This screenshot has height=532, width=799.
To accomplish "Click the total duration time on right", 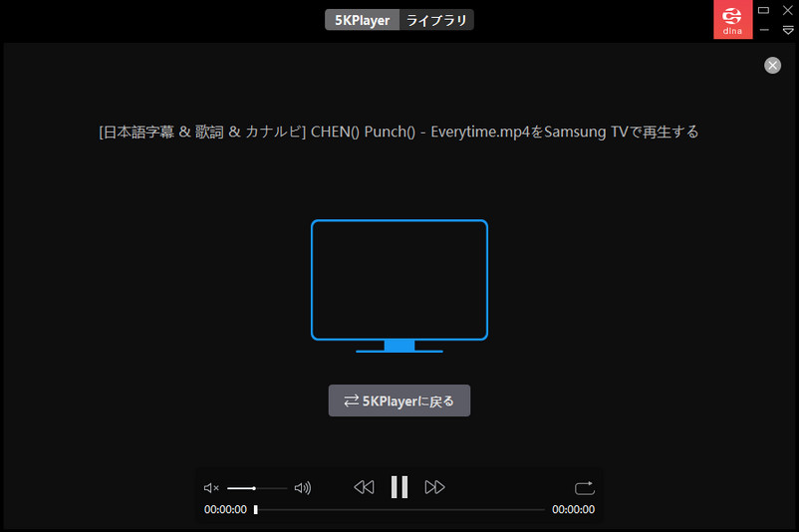I will click(573, 509).
